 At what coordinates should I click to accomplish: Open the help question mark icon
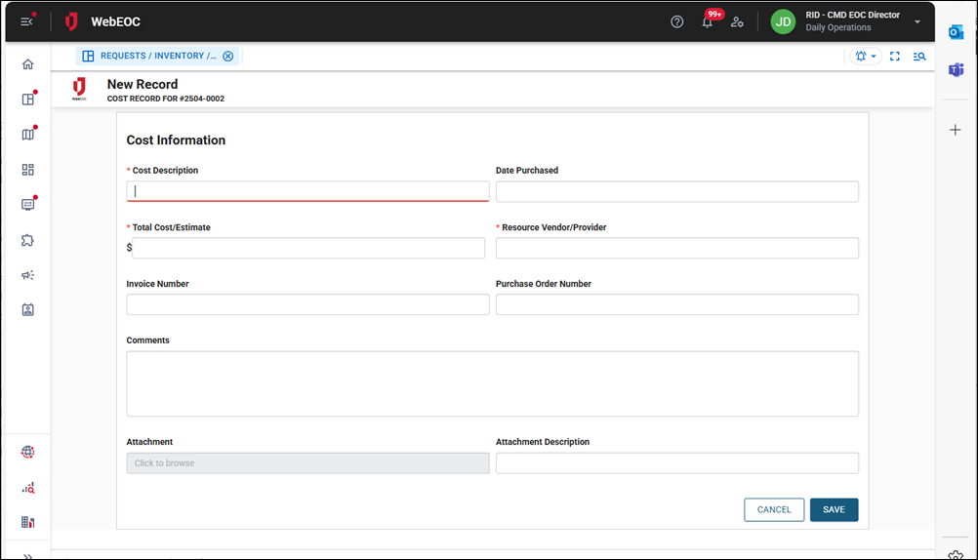pyautogui.click(x=676, y=21)
